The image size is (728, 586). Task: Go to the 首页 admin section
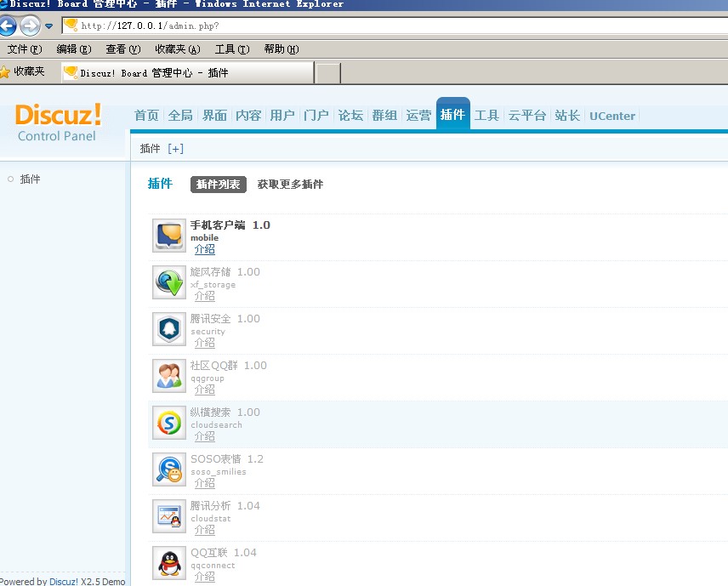click(147, 115)
